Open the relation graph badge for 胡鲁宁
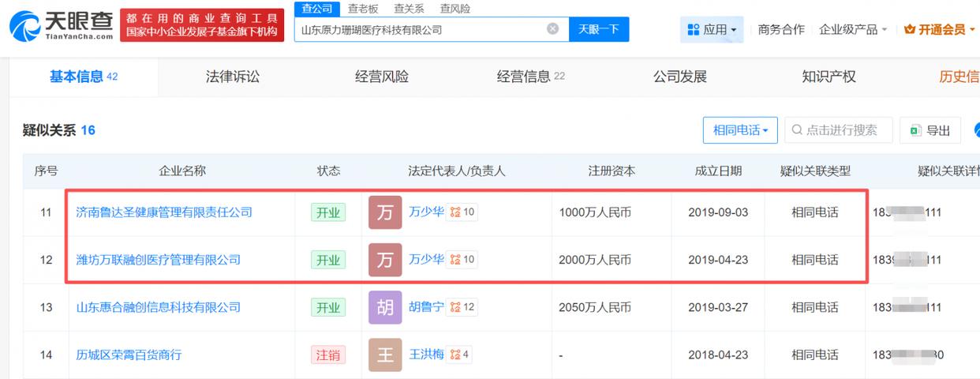Screen dimensions: 980x379 tap(462, 307)
